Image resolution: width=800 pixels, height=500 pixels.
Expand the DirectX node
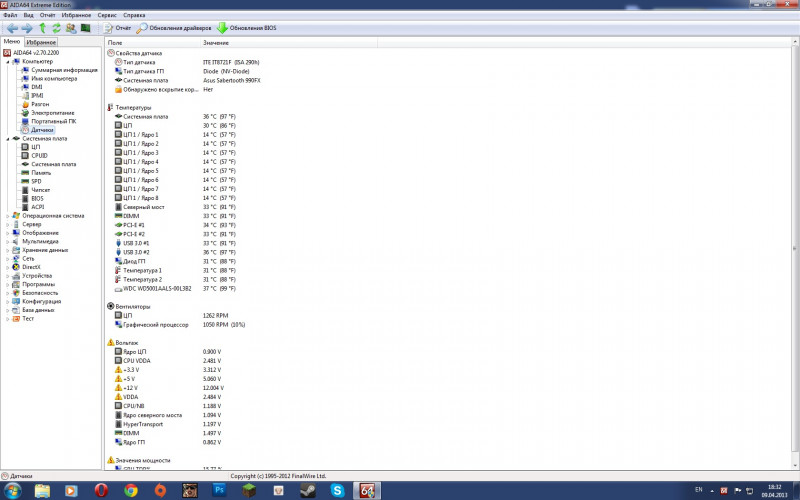pyautogui.click(x=8, y=267)
